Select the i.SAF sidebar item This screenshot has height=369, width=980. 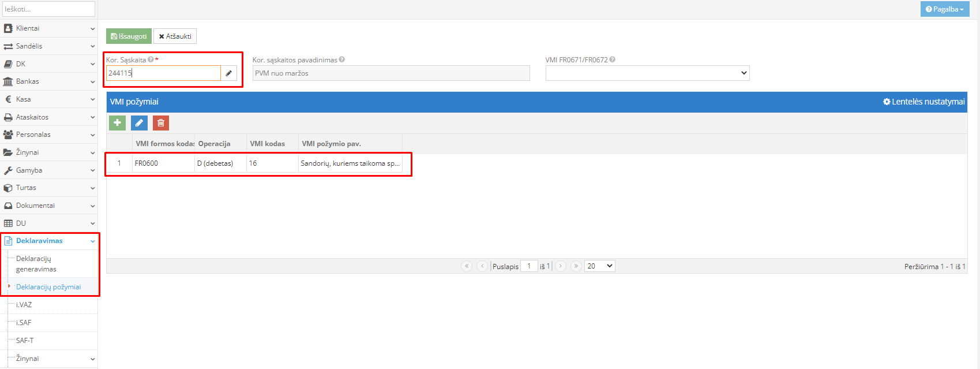(x=24, y=323)
